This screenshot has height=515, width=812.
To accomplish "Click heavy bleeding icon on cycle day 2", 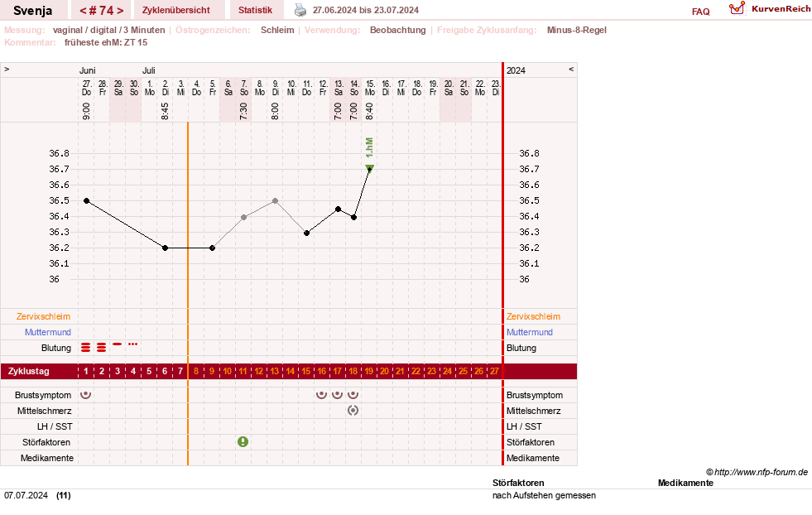I will pos(102,347).
